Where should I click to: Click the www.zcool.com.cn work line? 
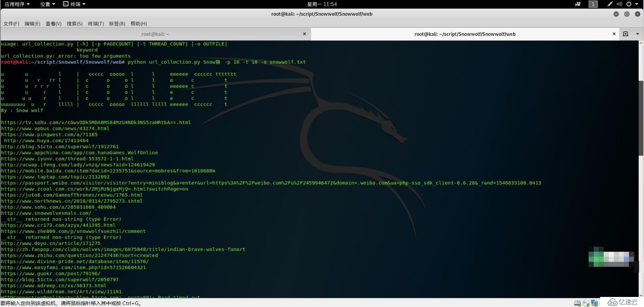(x=95, y=189)
